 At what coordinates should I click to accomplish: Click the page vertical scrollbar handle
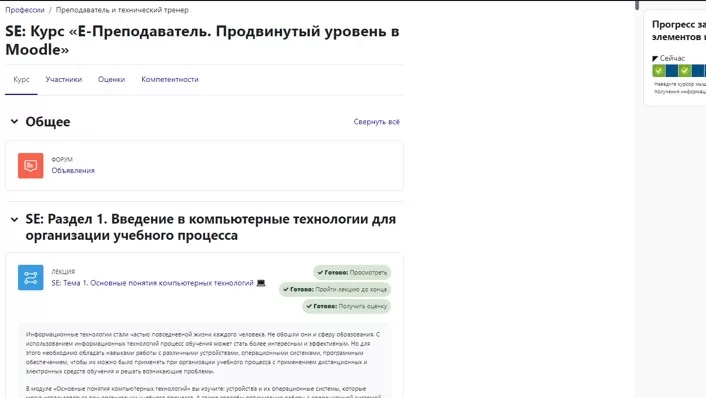click(637, 5)
